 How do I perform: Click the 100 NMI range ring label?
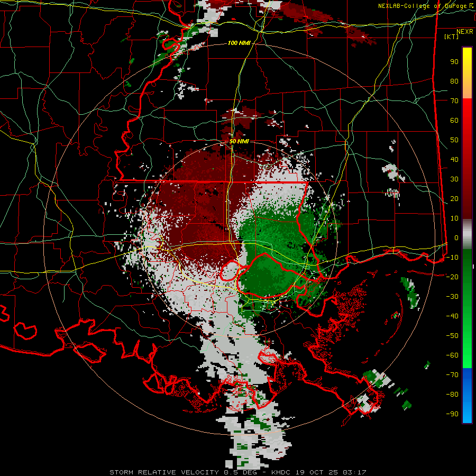[239, 43]
